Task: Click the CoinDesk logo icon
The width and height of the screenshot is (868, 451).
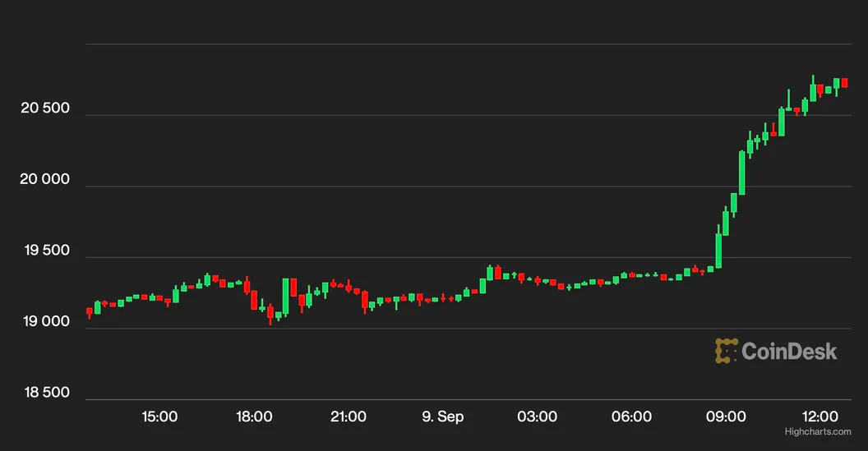Action: (x=726, y=351)
